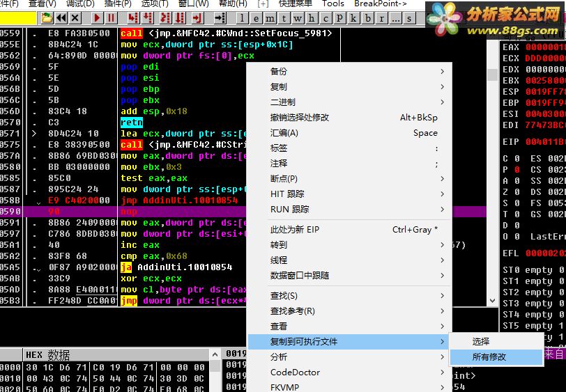Expand the RUN 跟踪 submenu
Image resolution: width=566 pixels, height=392 pixels.
[349, 209]
